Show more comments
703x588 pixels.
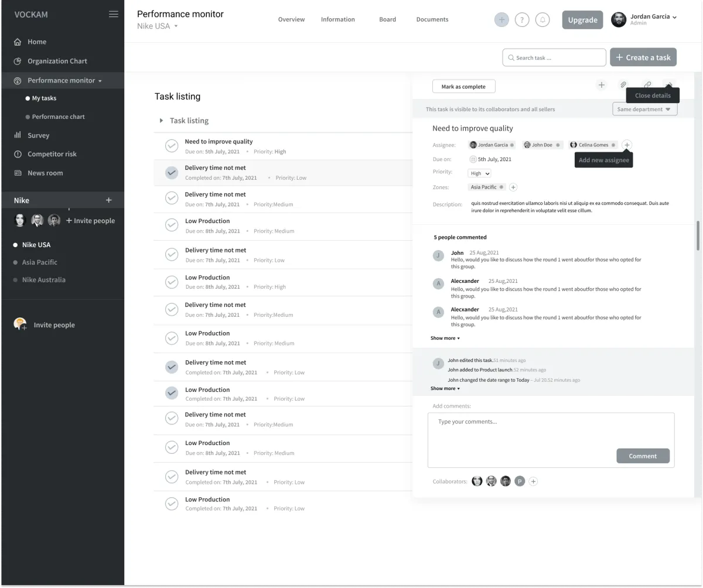coord(445,338)
